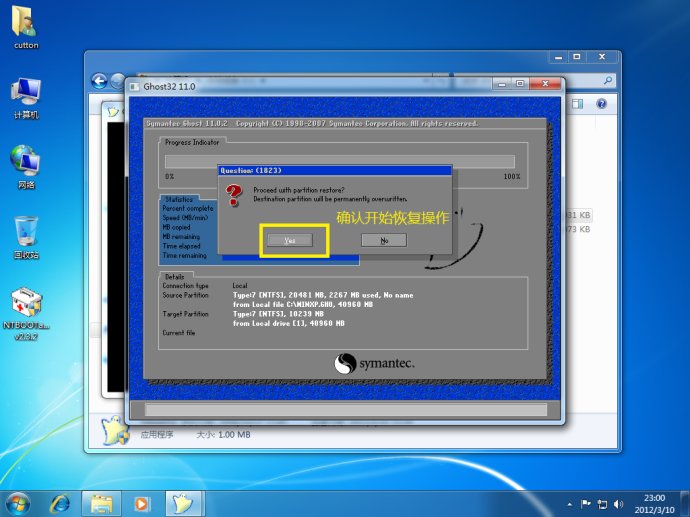Maximize the background Explorer window
The image size is (690, 517).
[x=576, y=57]
